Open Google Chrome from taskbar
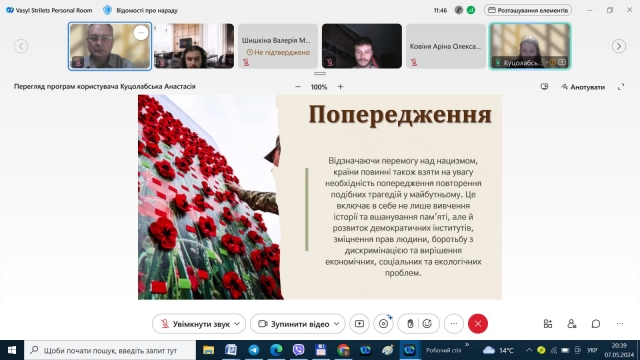The image size is (640, 360). 343,350
